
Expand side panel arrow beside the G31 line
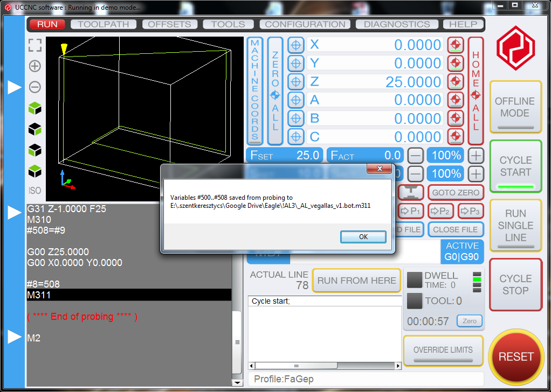point(15,212)
